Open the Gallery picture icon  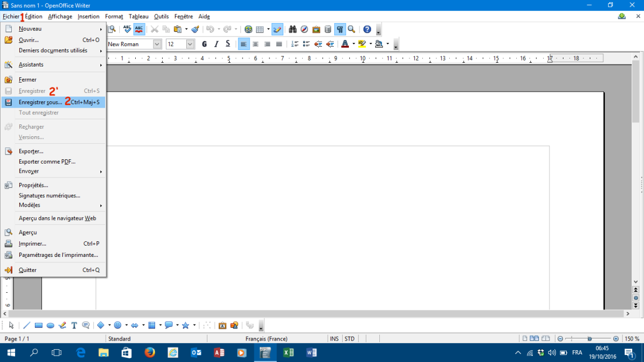(316, 29)
